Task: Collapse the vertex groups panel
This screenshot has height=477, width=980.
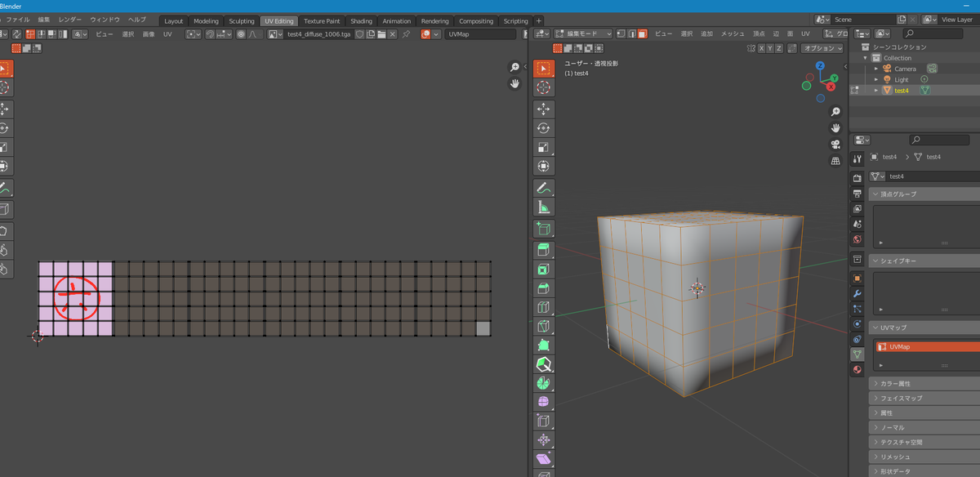Action: (876, 194)
